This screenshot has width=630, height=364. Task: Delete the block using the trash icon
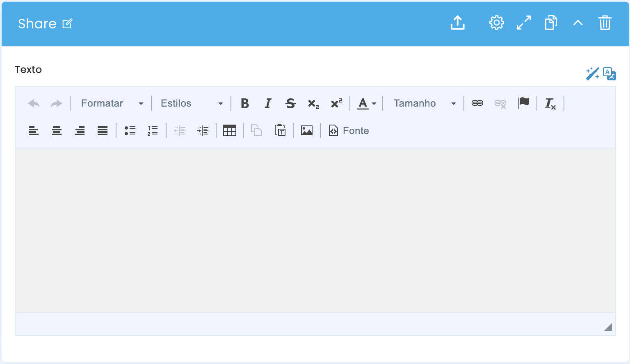coord(605,23)
